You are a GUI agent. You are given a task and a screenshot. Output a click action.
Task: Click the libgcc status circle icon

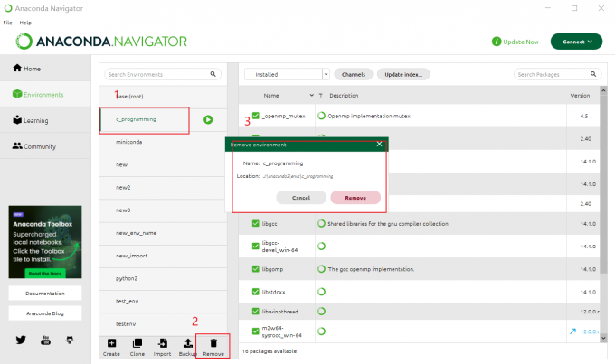[321, 223]
